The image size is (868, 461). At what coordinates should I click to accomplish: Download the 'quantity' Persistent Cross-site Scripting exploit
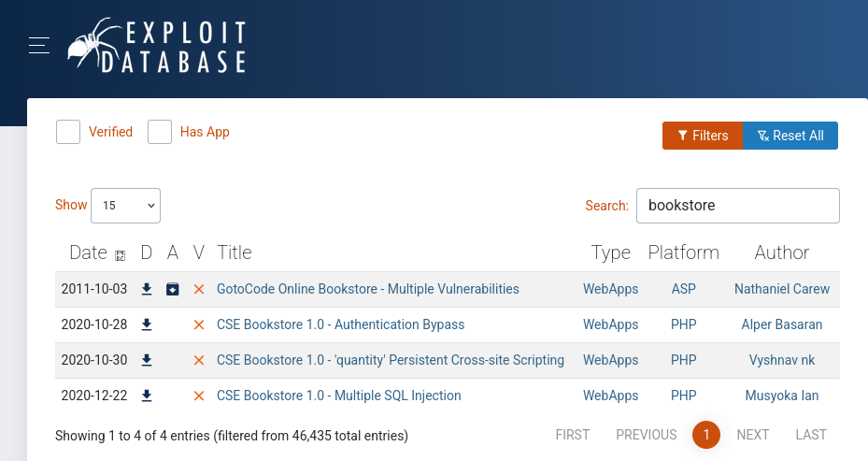pyautogui.click(x=146, y=360)
